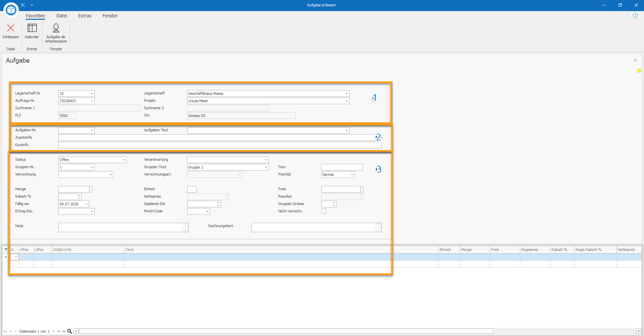Go to first record in the navigator
Viewport: 644px width, 336px height.
click(5, 331)
